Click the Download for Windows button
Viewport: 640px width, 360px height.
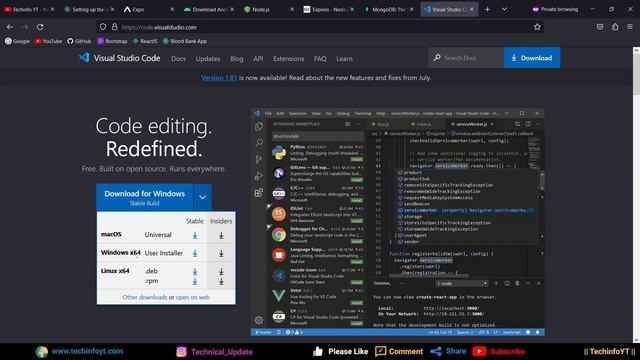click(144, 197)
